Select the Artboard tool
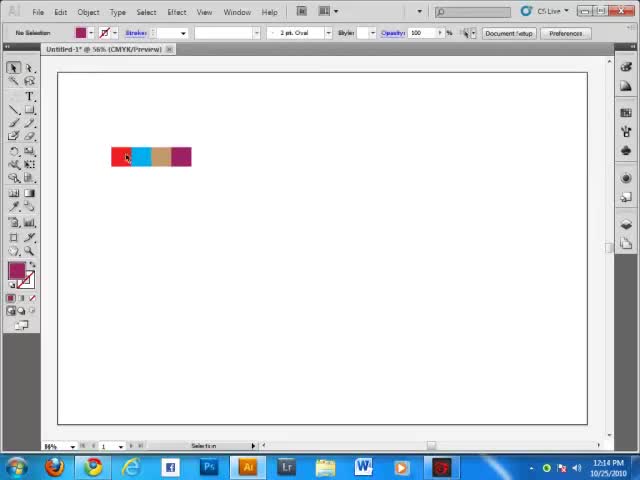The image size is (640, 480). tap(13, 238)
